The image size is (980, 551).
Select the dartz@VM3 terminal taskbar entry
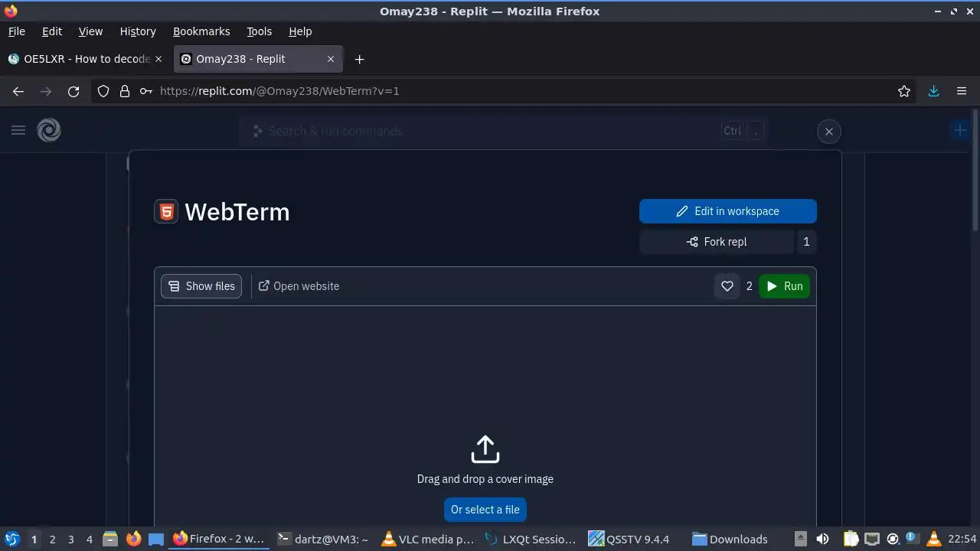pyautogui.click(x=323, y=539)
